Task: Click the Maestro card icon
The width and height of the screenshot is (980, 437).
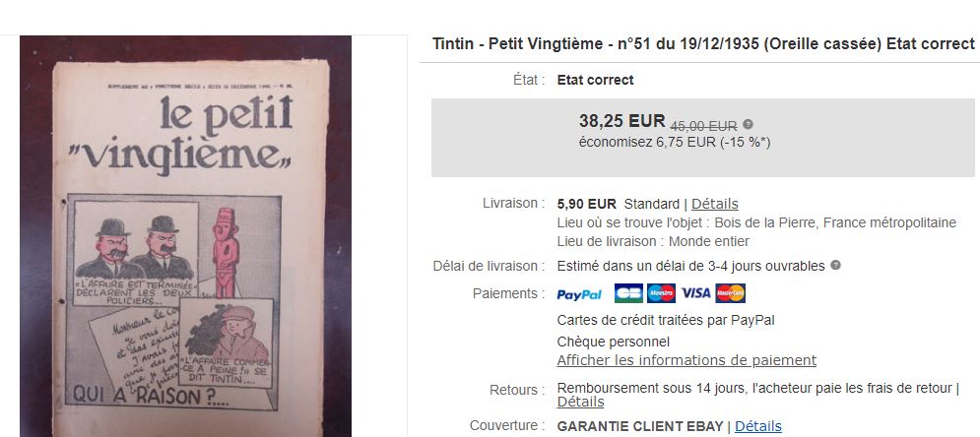Action: (661, 293)
